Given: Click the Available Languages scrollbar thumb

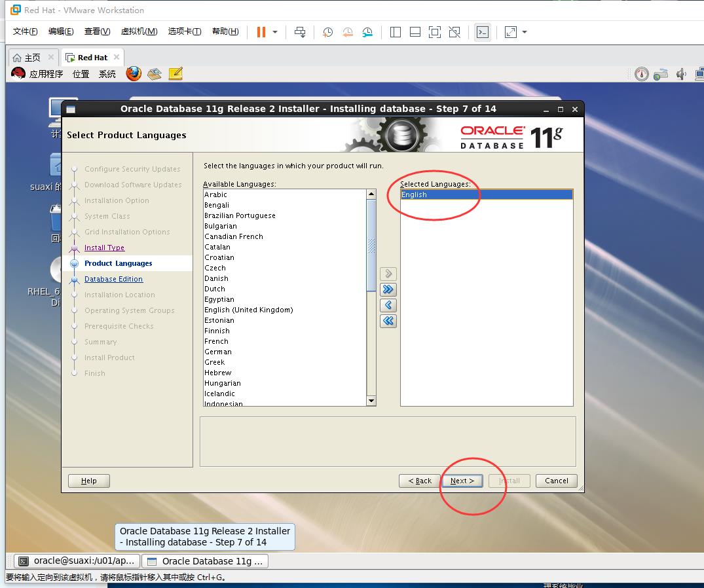Looking at the screenshot, I should point(371,245).
